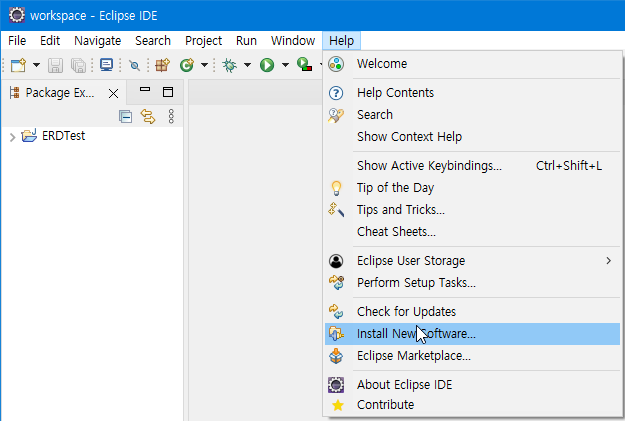Close the open Help menu
This screenshot has width=625, height=421.
(342, 41)
